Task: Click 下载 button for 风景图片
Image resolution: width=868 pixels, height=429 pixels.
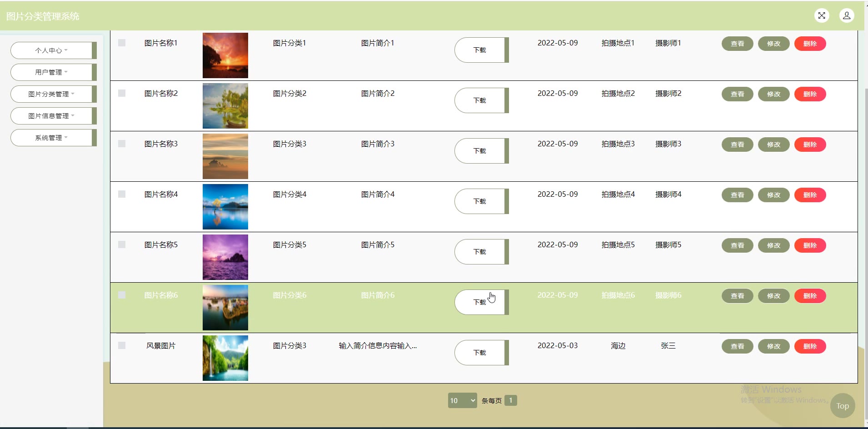Action: click(481, 353)
